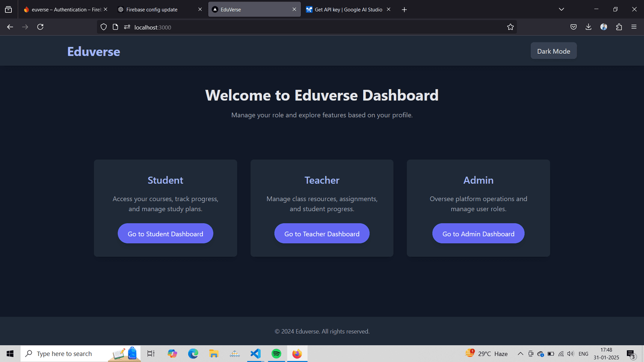Image resolution: width=644 pixels, height=362 pixels.
Task: Open File Explorer from the taskbar
Action: [x=214, y=353]
